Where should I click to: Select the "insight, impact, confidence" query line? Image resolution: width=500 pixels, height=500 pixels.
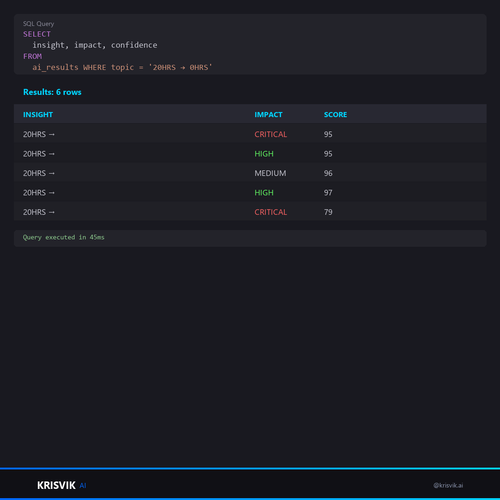click(95, 45)
